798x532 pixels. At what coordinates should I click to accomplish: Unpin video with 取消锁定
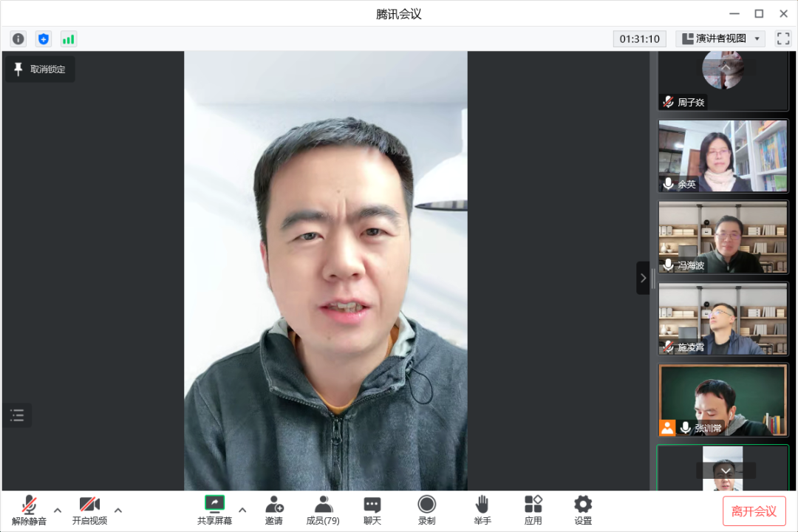click(x=41, y=69)
